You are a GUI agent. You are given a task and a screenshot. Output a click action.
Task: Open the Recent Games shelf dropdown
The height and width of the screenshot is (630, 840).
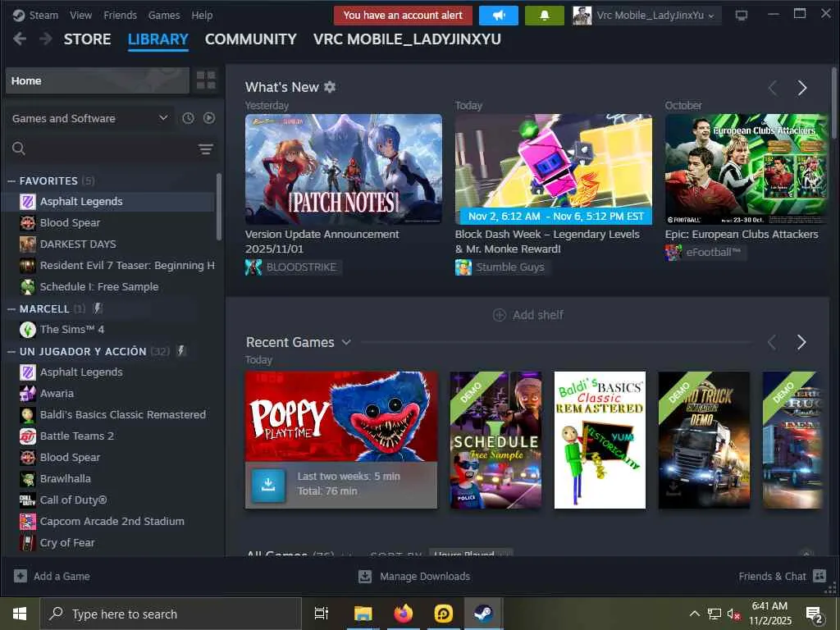347,342
